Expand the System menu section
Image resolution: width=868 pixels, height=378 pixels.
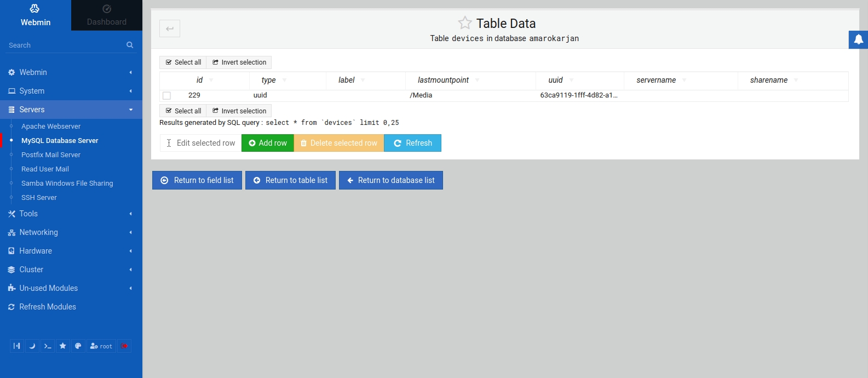[x=32, y=91]
